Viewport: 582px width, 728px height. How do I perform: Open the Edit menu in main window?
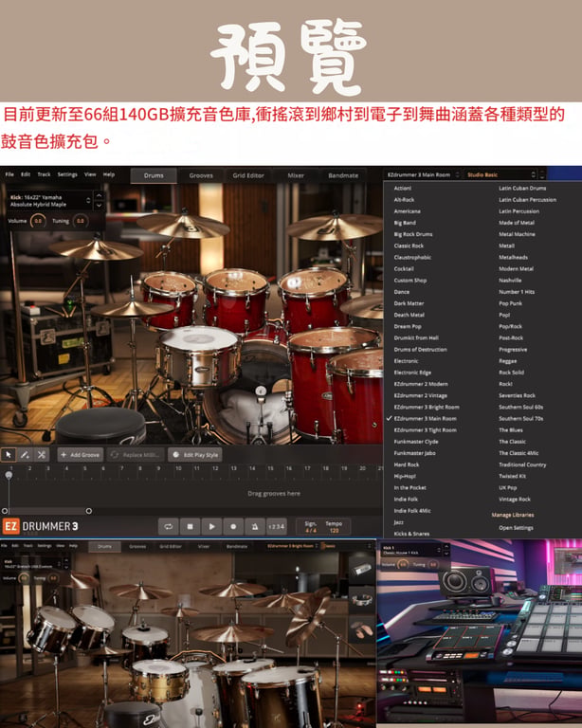(x=26, y=174)
